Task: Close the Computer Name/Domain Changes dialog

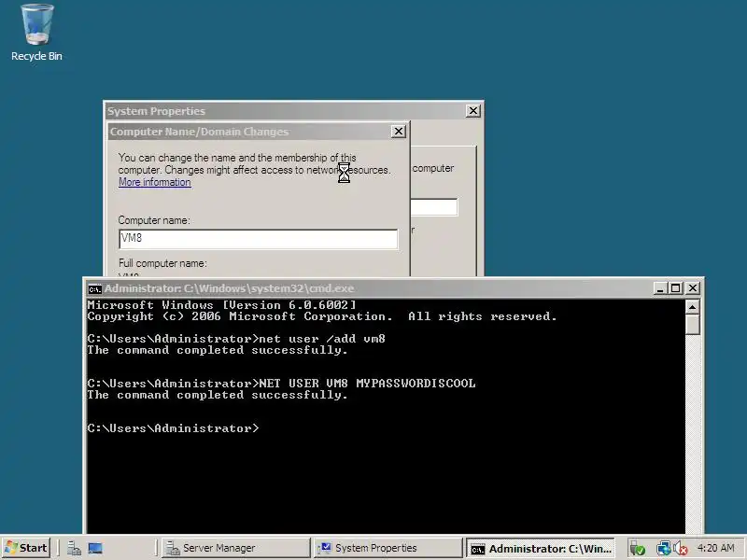Action: (x=399, y=132)
